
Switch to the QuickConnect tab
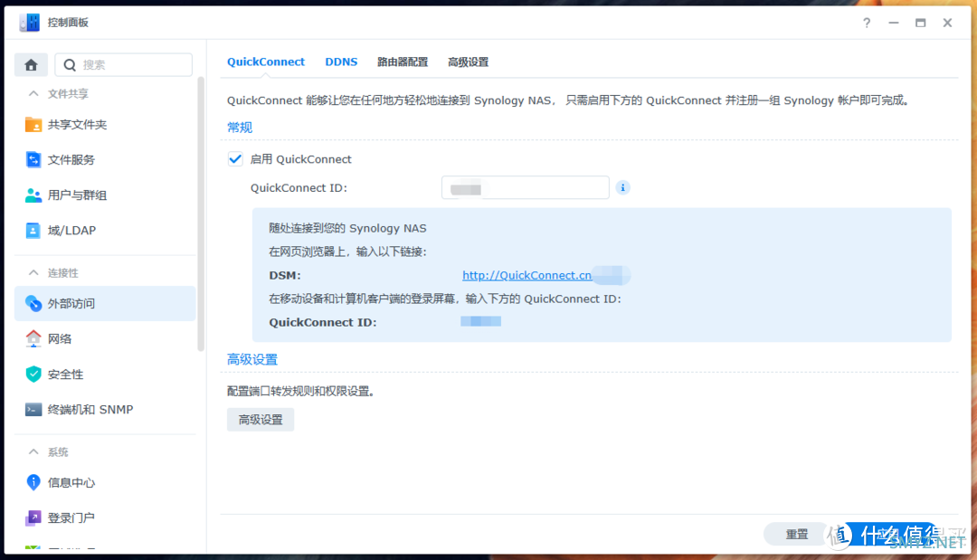tap(265, 62)
